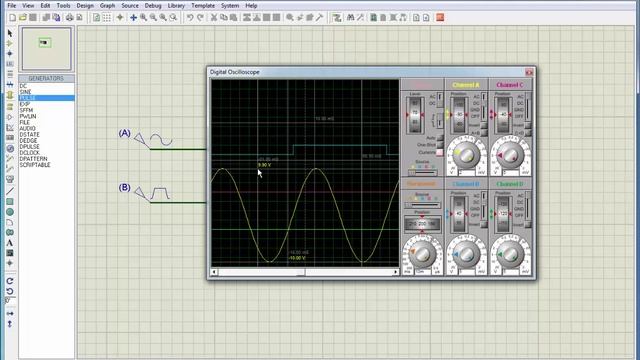
Task: Open the Debug menu
Action: 153,6
